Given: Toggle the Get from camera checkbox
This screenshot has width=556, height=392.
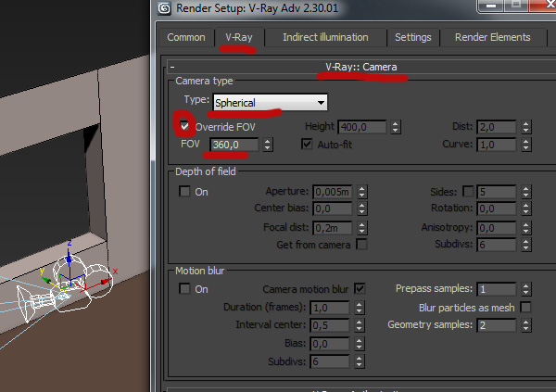Looking at the screenshot, I should pos(361,244).
